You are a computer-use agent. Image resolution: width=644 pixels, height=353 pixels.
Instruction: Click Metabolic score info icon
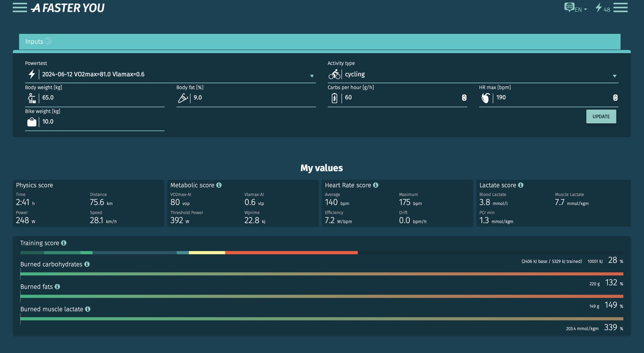[219, 185]
